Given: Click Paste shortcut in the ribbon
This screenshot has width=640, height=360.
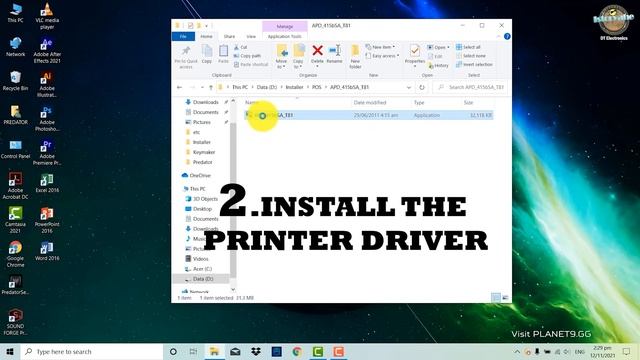Looking at the screenshot, I should [x=251, y=64].
